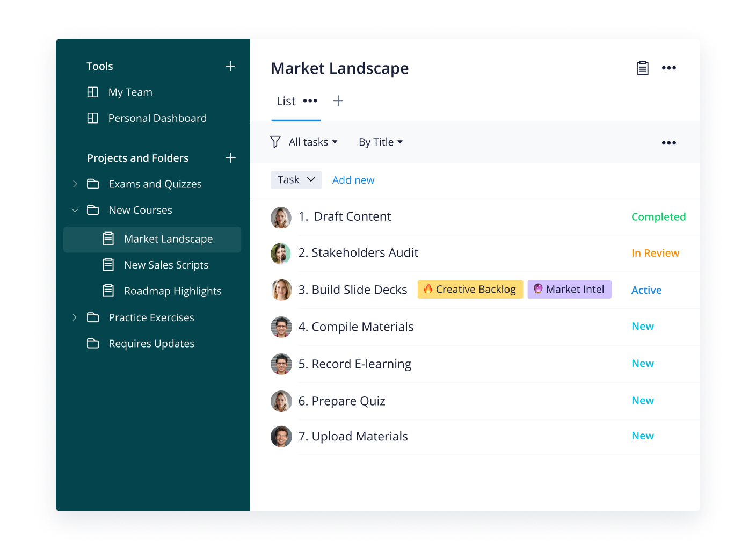The height and width of the screenshot is (550, 756).
Task: Click the dashboard icon beside Personal Dashboard
Action: click(x=92, y=118)
